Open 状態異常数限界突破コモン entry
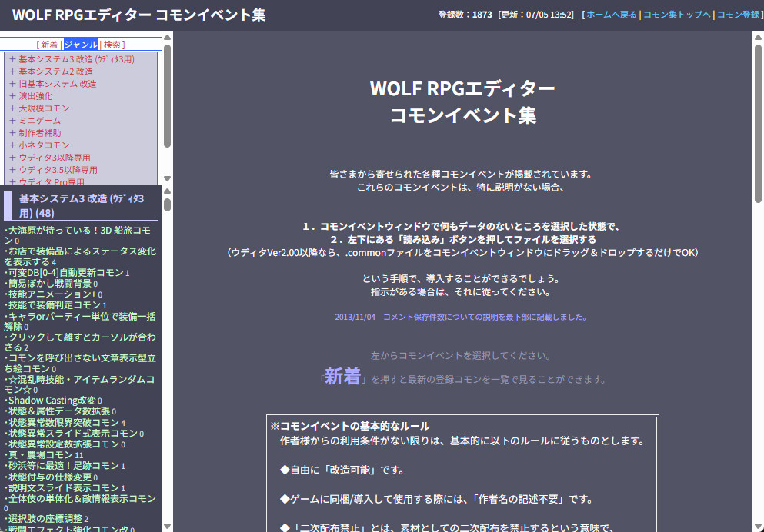Image resolution: width=764 pixels, height=532 pixels. click(x=64, y=423)
